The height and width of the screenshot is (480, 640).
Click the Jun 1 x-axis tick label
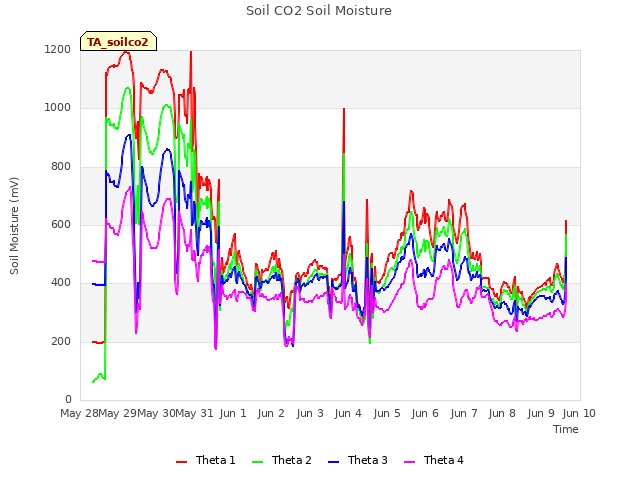click(233, 413)
